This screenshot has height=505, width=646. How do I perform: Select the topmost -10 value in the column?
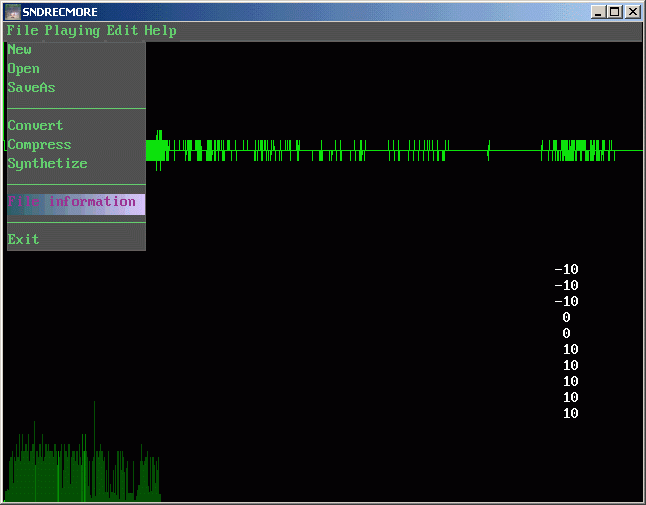[x=566, y=270]
